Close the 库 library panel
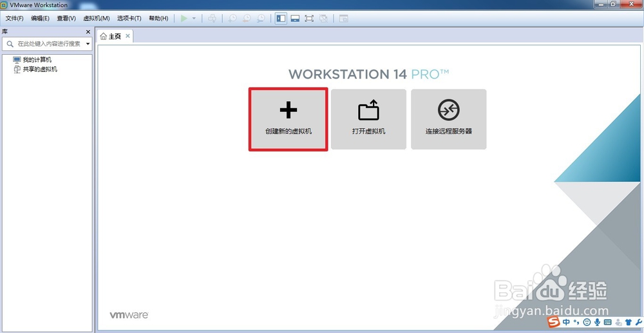The width and height of the screenshot is (644, 333). 88,32
